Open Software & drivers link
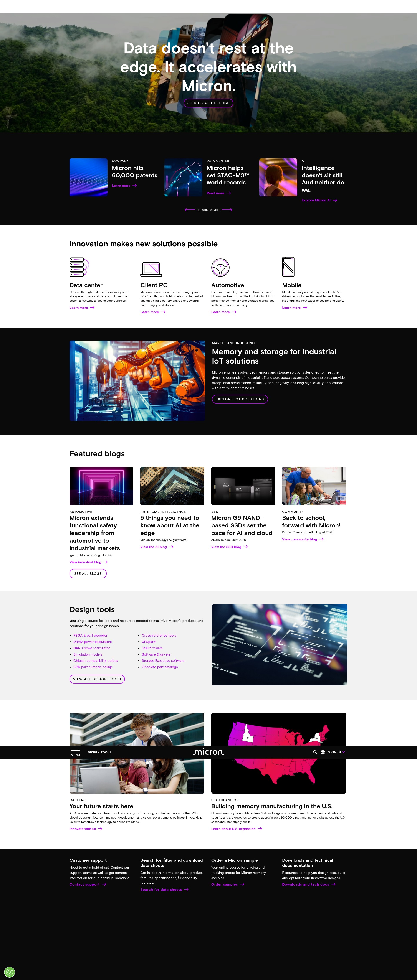 pyautogui.click(x=156, y=654)
